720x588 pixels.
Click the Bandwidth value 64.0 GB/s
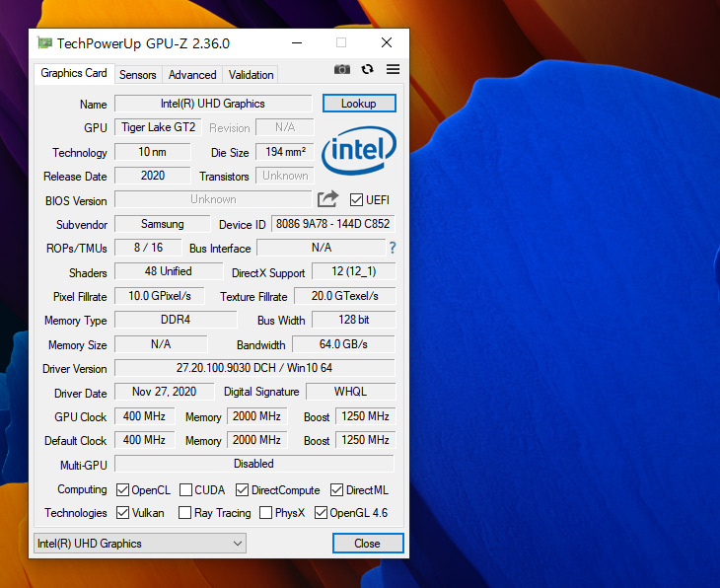click(x=343, y=344)
